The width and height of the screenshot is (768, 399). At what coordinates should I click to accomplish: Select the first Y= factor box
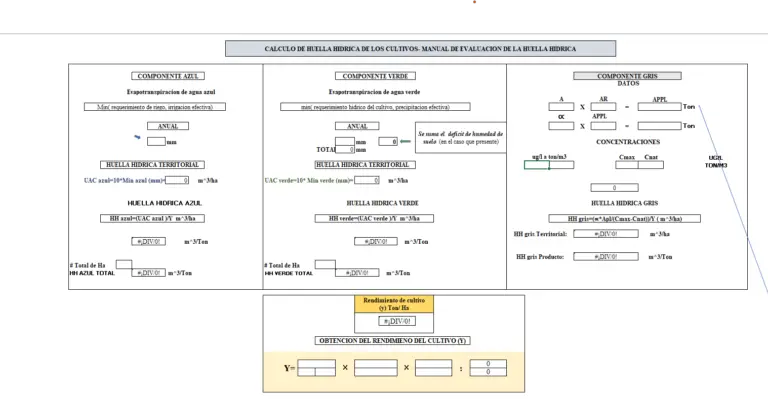316,368
